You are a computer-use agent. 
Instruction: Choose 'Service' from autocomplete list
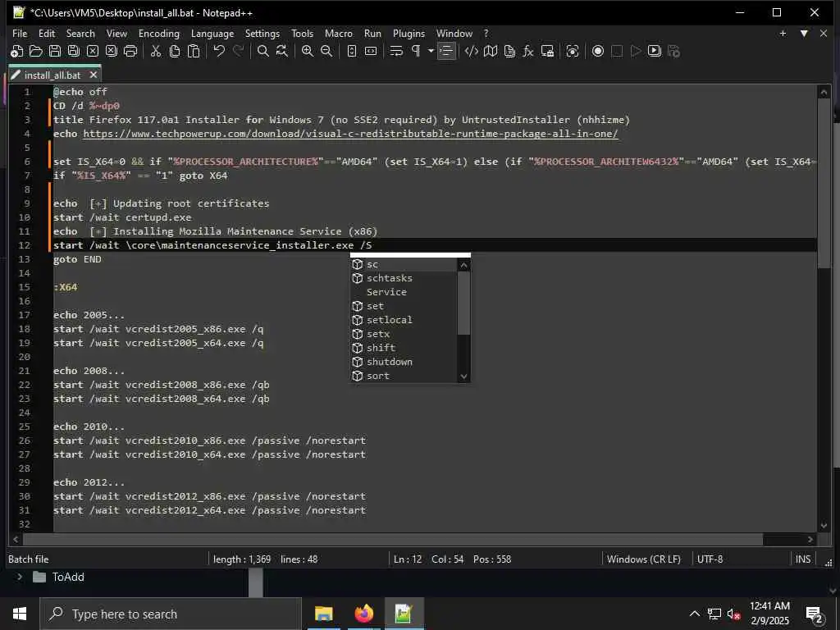click(404, 292)
